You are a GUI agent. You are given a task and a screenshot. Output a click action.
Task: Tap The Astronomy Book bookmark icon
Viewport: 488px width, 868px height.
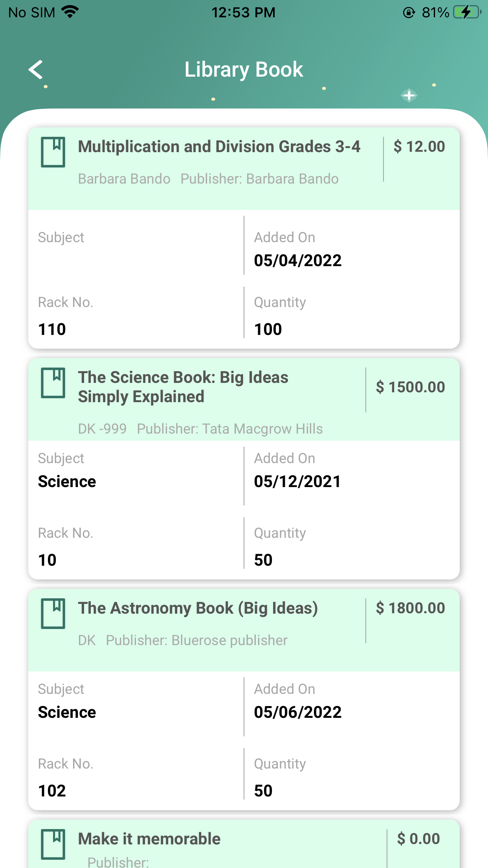point(53,614)
